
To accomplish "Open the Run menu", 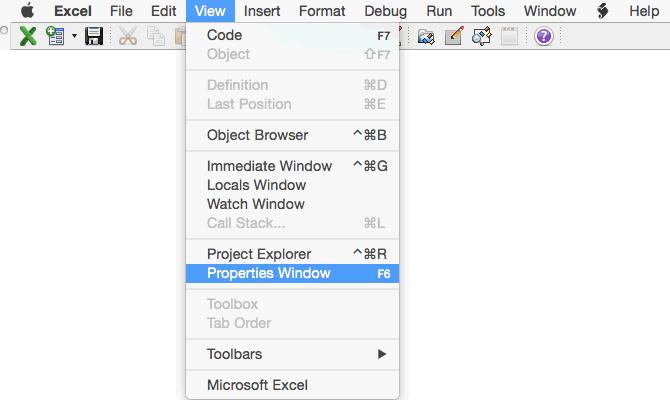I will [x=439, y=11].
